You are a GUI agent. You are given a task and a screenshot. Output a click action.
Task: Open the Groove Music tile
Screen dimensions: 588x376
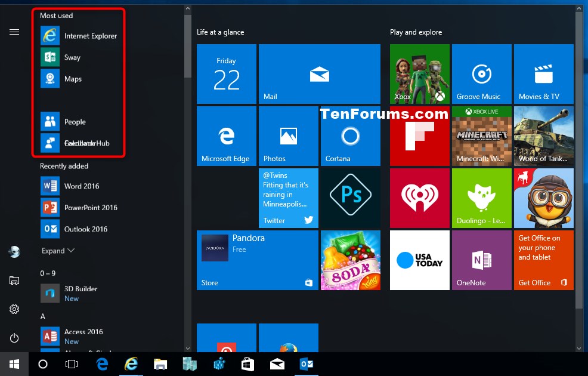coord(481,74)
